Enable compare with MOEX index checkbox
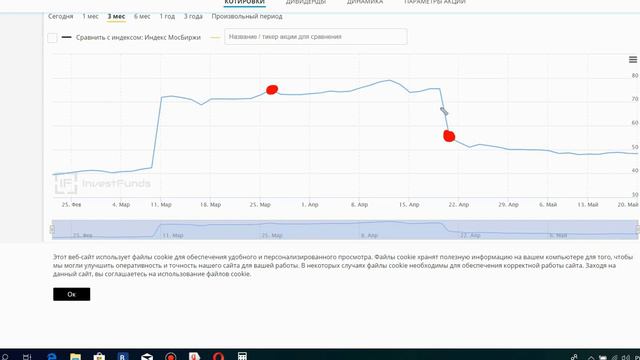Screen dimensions: 640x360 (52, 38)
